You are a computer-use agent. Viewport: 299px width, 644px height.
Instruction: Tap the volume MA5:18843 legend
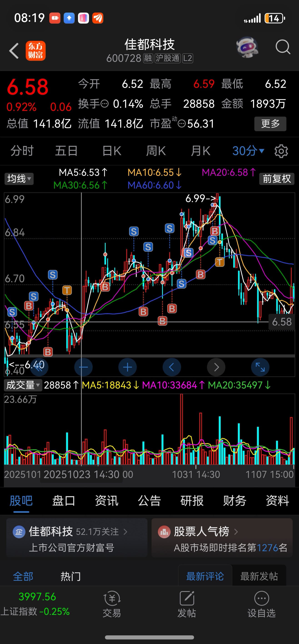pyautogui.click(x=111, y=385)
